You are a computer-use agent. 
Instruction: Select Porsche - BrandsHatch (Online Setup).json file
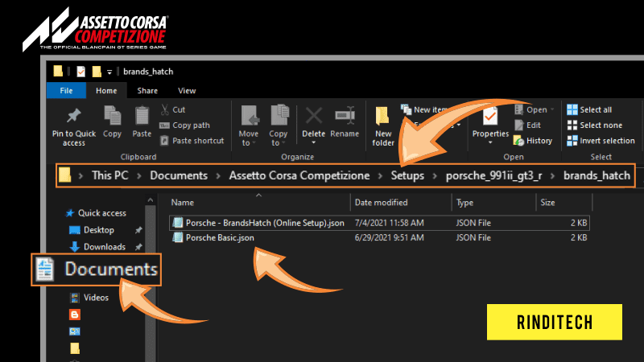click(379, 223)
